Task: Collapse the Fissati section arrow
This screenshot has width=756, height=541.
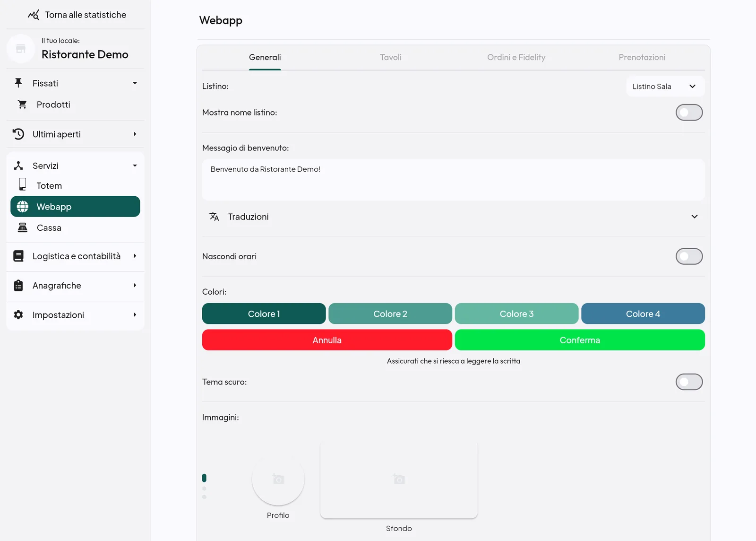Action: pyautogui.click(x=135, y=83)
